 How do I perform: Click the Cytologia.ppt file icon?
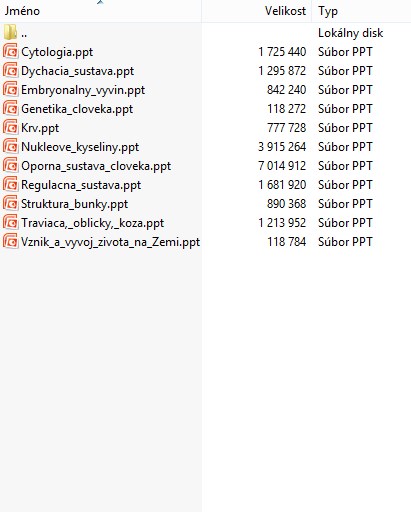[x=10, y=52]
